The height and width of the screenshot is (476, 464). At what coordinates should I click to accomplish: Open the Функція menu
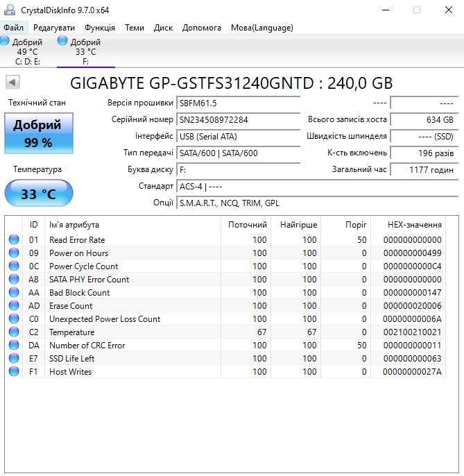pyautogui.click(x=100, y=28)
